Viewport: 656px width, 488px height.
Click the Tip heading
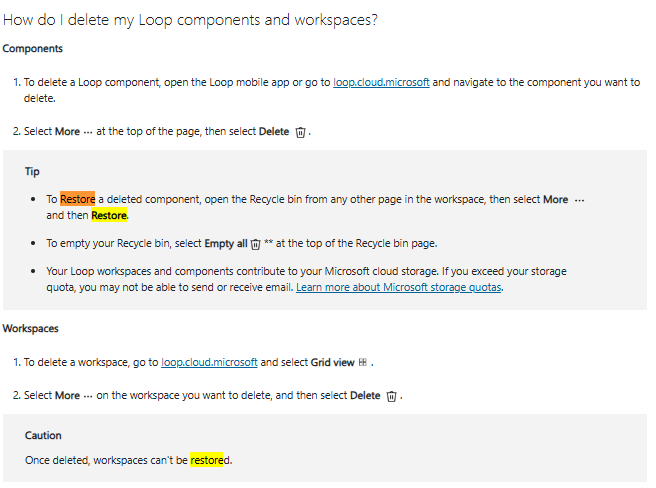(32, 172)
